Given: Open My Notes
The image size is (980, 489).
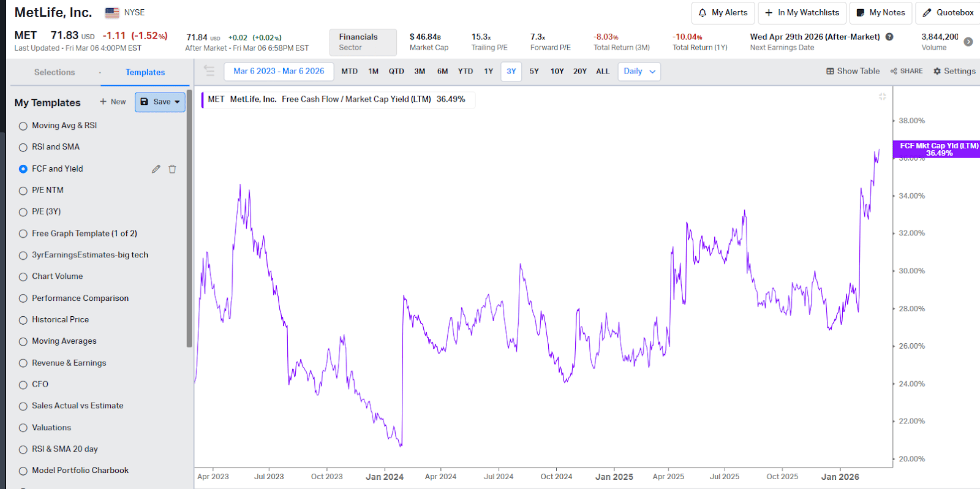Looking at the screenshot, I should tap(881, 13).
